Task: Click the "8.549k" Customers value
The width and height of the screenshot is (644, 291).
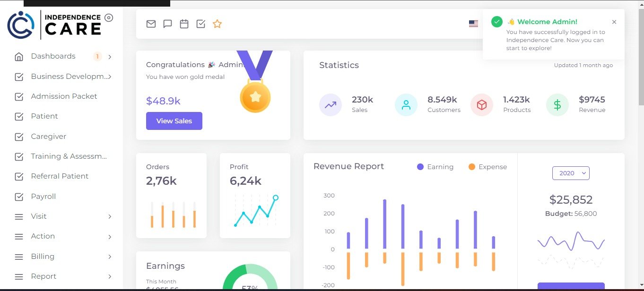Action: (x=442, y=100)
